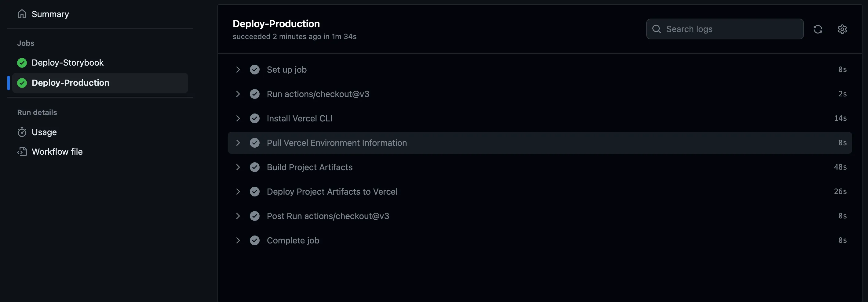The width and height of the screenshot is (868, 302).
Task: Go to the Usage page
Action: click(x=44, y=132)
